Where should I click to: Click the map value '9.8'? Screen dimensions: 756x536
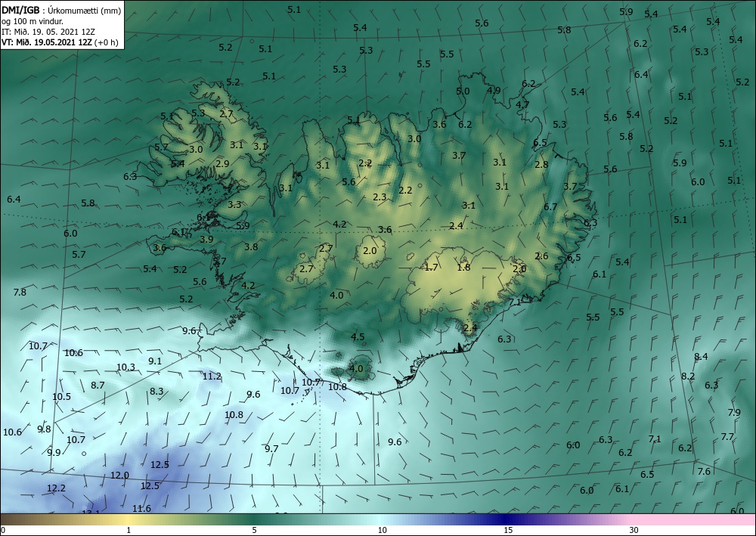point(44,429)
